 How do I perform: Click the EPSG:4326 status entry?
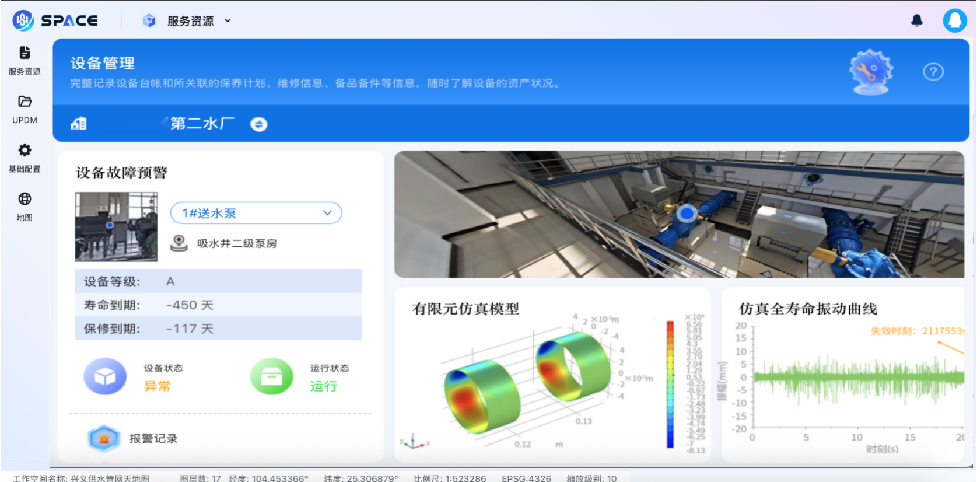click(x=526, y=478)
